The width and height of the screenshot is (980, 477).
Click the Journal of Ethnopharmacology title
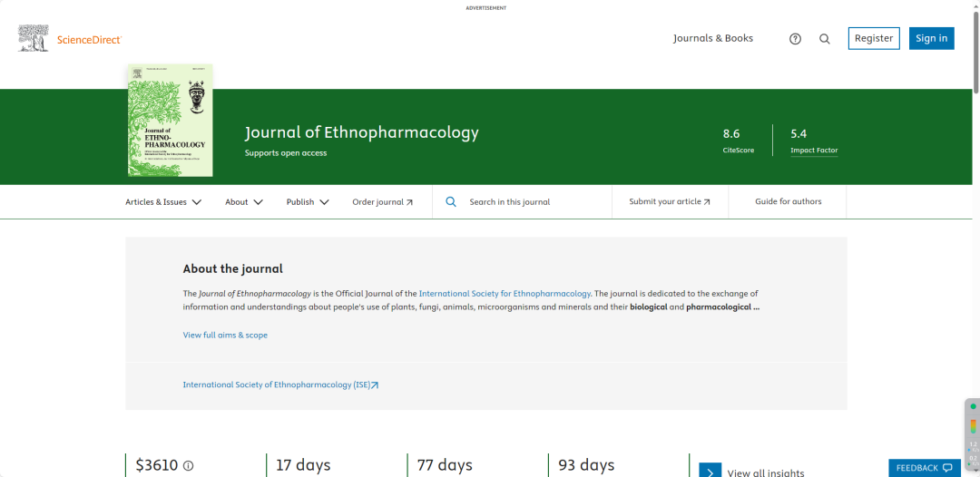pos(362,132)
